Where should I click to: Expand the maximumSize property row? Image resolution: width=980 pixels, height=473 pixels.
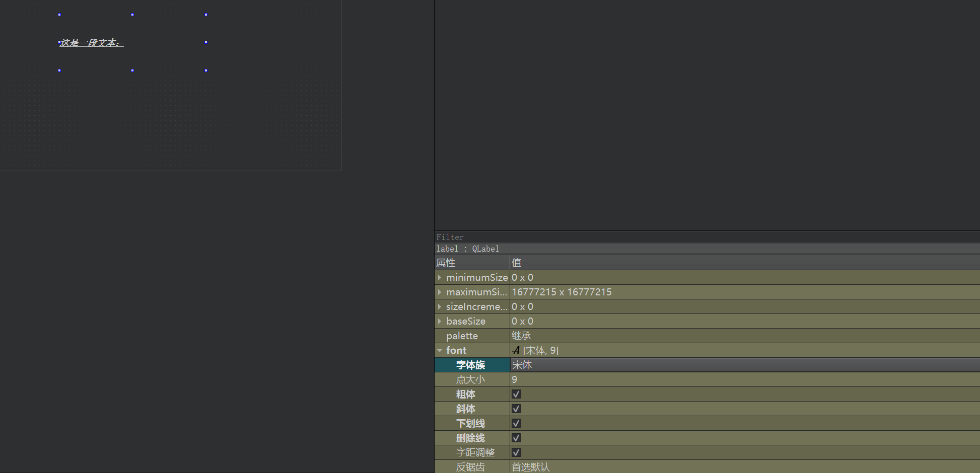pyautogui.click(x=440, y=292)
